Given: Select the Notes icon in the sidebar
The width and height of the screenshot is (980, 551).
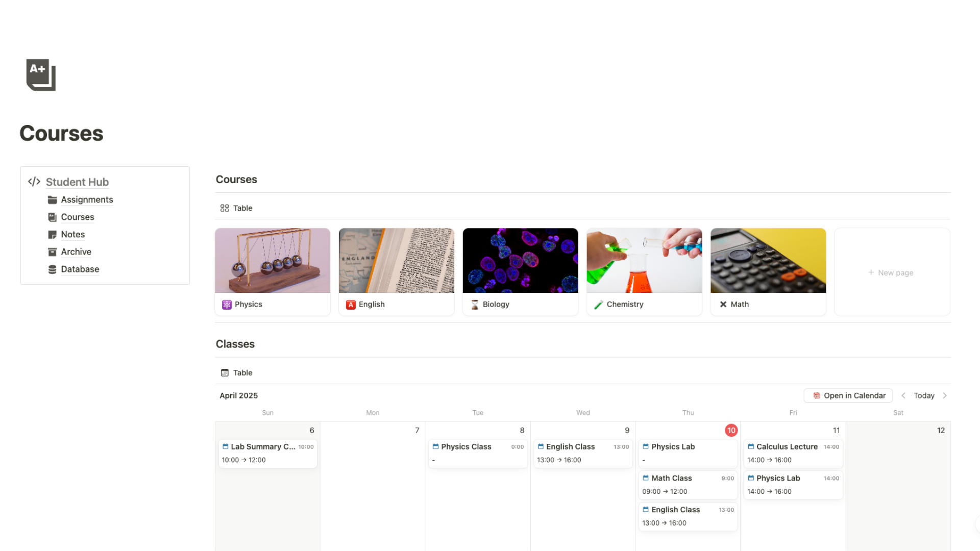Looking at the screenshot, I should [x=53, y=234].
